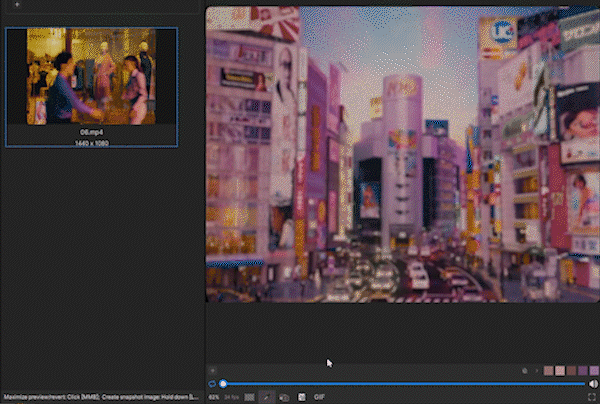Mute audio with the volume icon
600x404 pixels.
[x=593, y=384]
